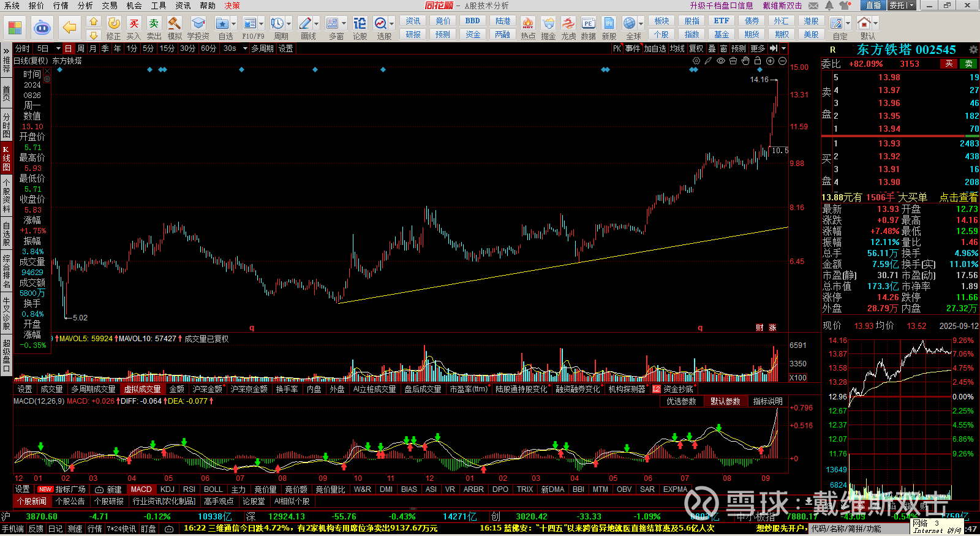
Task: Zoom out chart with minus icon
Action: pos(782,61)
